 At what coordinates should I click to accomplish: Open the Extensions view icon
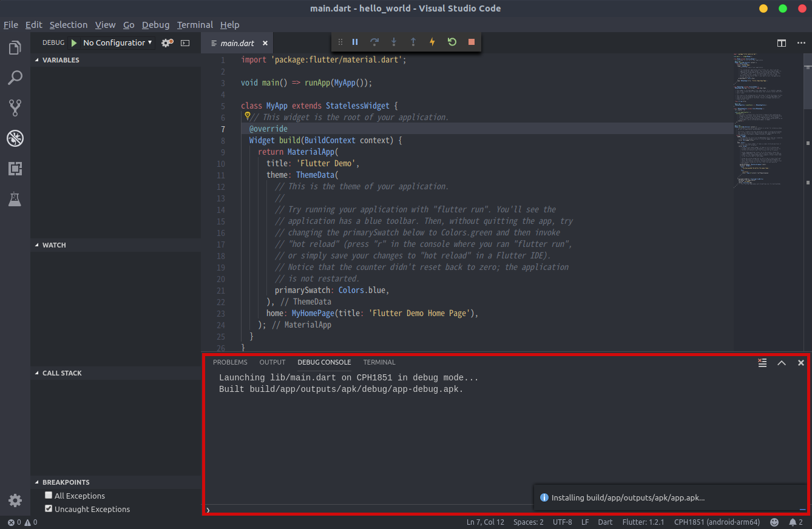click(15, 169)
